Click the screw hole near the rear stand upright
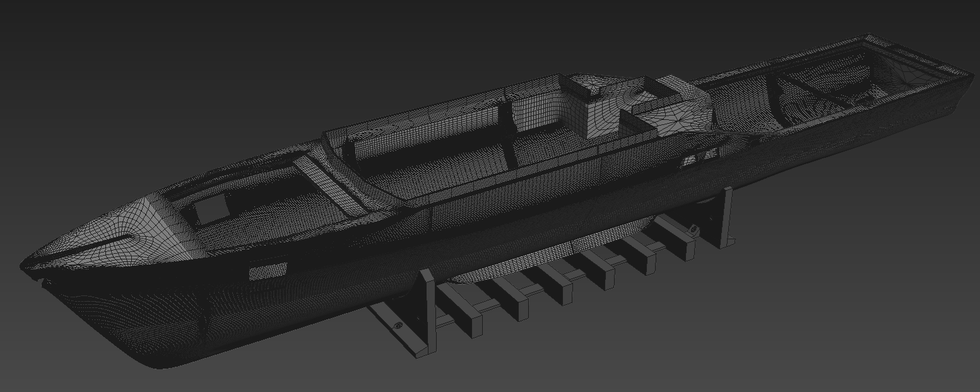980x392 pixels. pyautogui.click(x=694, y=229)
